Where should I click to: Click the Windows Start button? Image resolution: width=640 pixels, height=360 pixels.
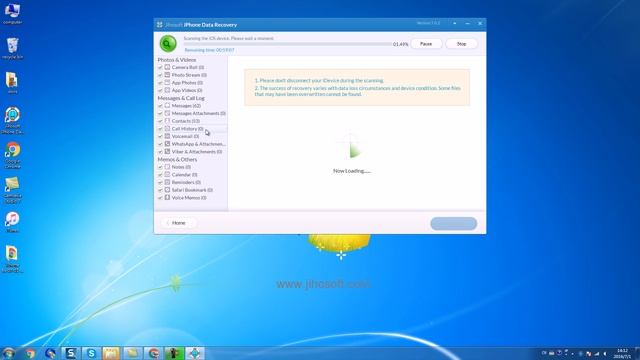tap(8, 353)
